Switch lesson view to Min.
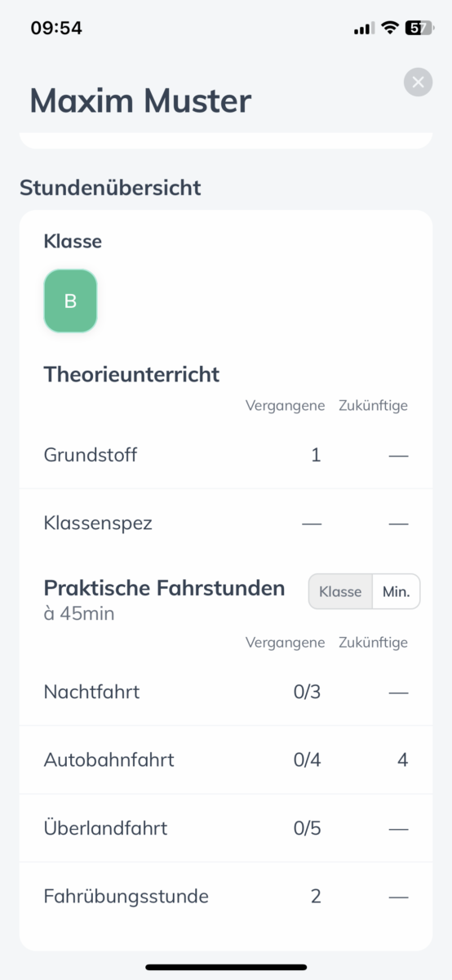 [x=396, y=591]
